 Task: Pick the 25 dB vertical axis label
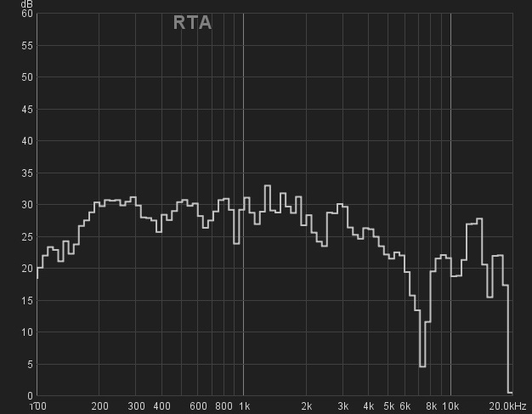coord(27,237)
